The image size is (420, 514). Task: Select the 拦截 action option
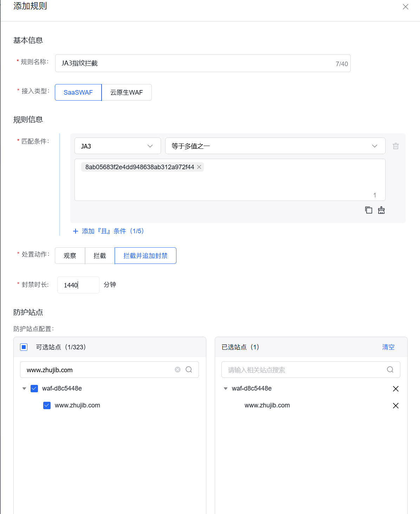[x=99, y=255]
